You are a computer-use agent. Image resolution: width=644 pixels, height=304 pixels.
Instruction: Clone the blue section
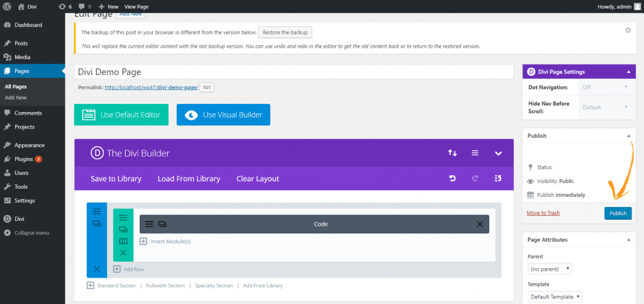97,223
